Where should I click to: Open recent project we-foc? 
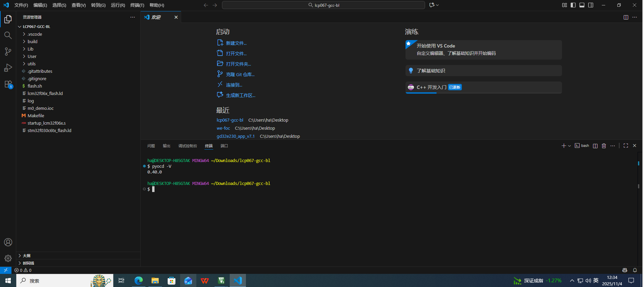[x=223, y=128]
